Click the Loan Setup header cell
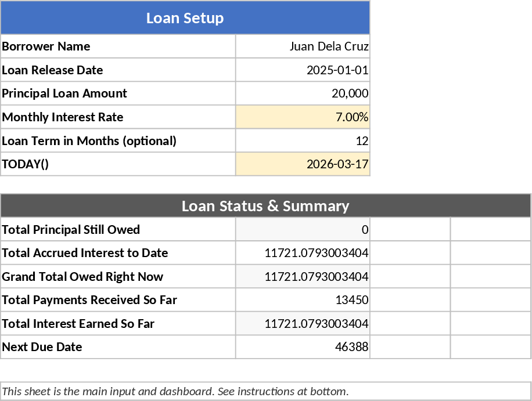The image size is (532, 401). (x=185, y=18)
